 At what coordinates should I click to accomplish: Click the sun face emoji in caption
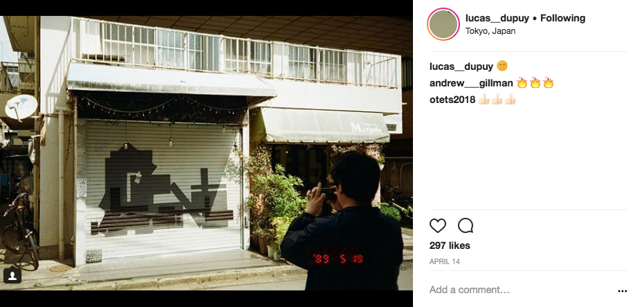pos(502,66)
